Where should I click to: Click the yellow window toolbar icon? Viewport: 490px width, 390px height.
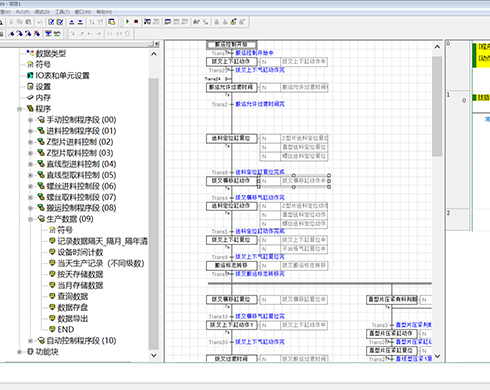[x=112, y=22]
